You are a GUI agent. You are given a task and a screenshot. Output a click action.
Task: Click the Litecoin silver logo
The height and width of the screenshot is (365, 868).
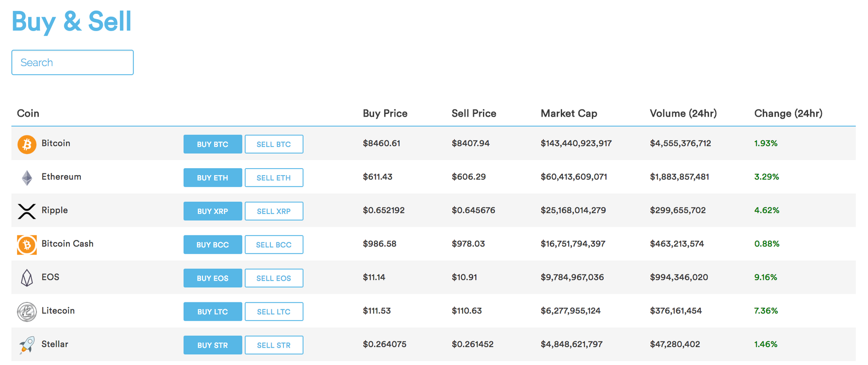[27, 312]
